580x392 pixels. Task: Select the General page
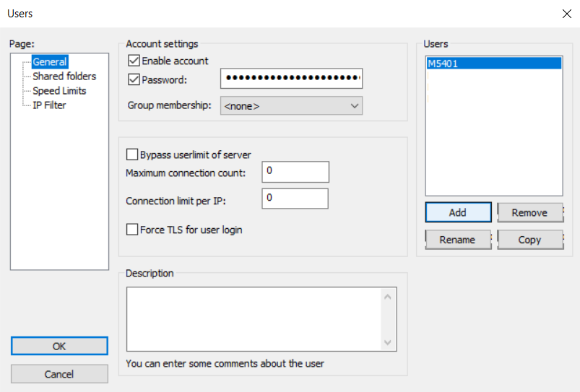[x=50, y=62]
